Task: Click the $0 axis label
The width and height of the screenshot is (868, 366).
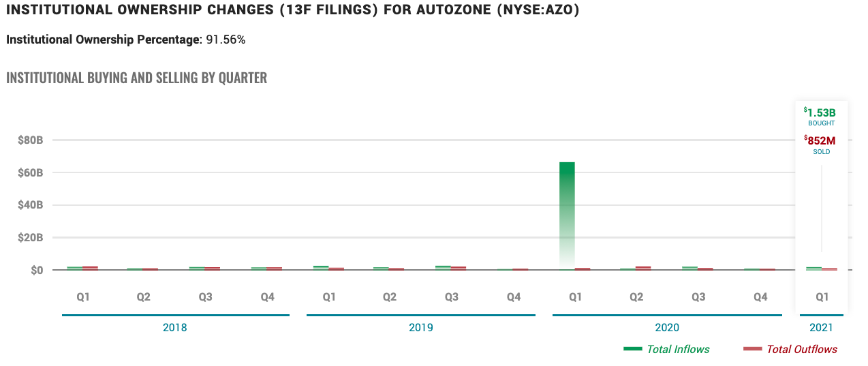Action: pyautogui.click(x=37, y=271)
